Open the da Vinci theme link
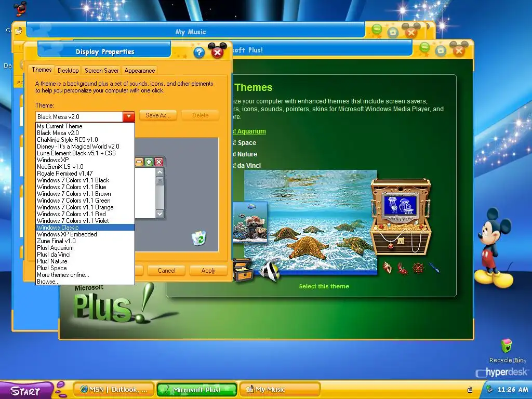 247,166
